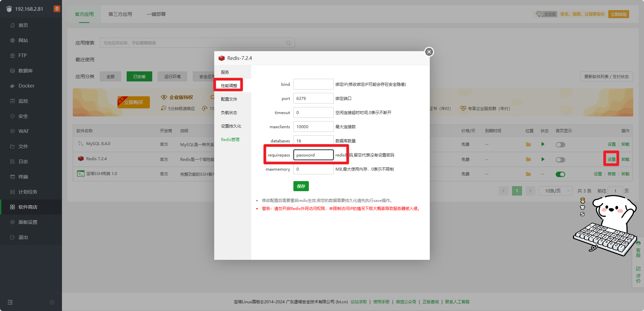Open 使用手册 footer link
644x311 pixels.
381,302
